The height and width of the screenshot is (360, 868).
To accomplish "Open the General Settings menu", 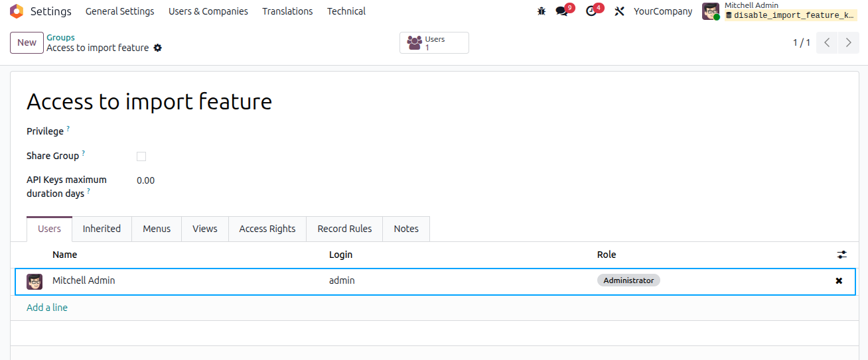I will click(120, 11).
